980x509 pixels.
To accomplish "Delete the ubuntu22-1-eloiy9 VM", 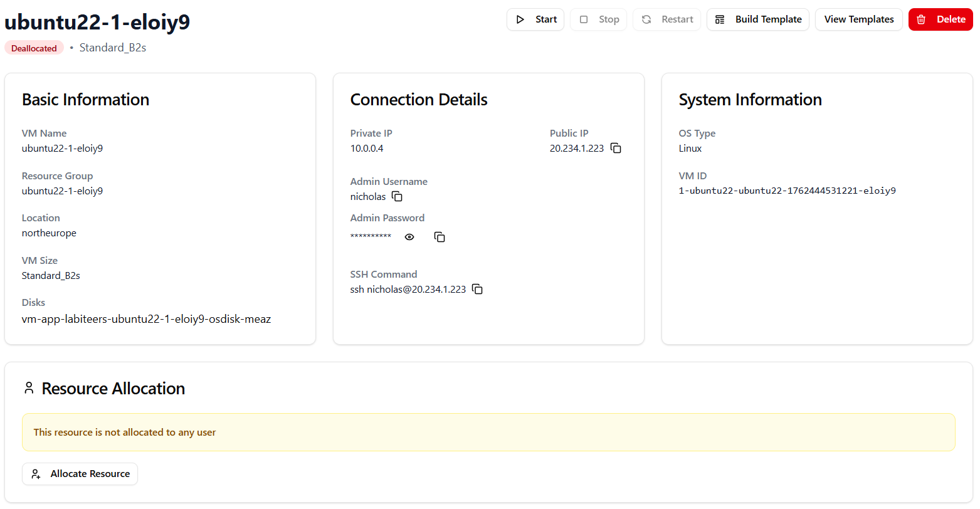I will [940, 19].
